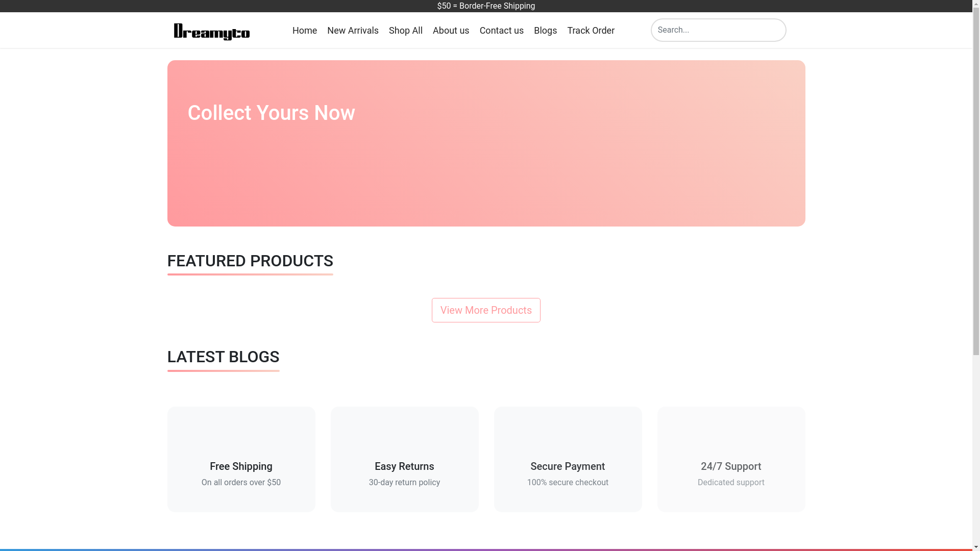The width and height of the screenshot is (980, 551).
Task: Click View More Products button
Action: coord(486,310)
